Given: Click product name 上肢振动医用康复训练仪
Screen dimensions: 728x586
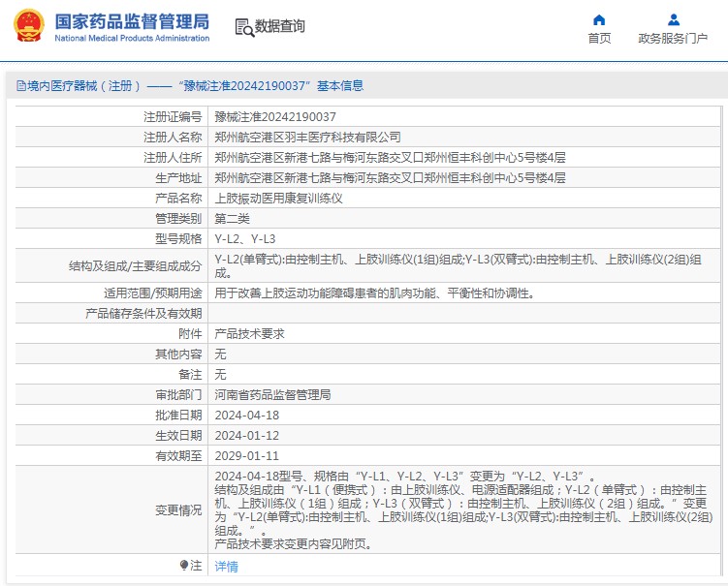Looking at the screenshot, I should pos(278,199).
